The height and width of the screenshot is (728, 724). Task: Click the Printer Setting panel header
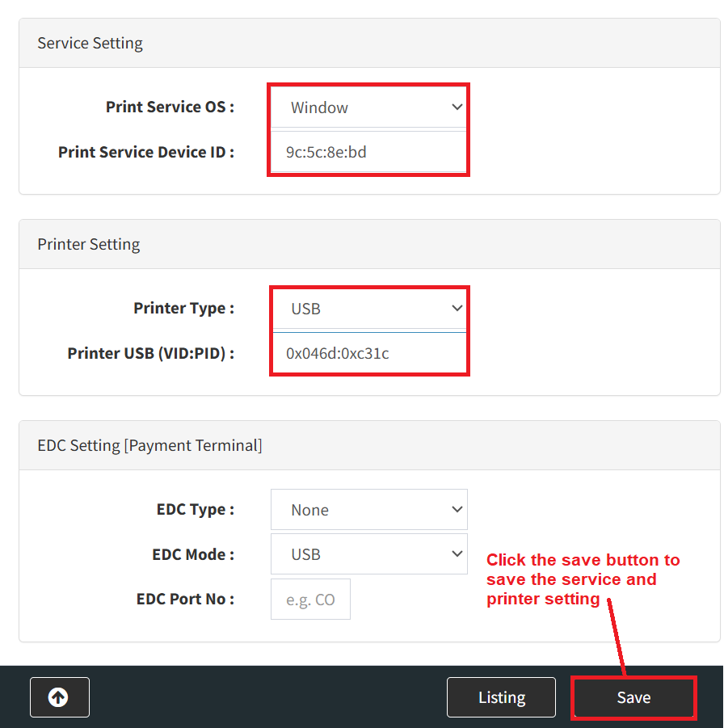click(x=88, y=244)
